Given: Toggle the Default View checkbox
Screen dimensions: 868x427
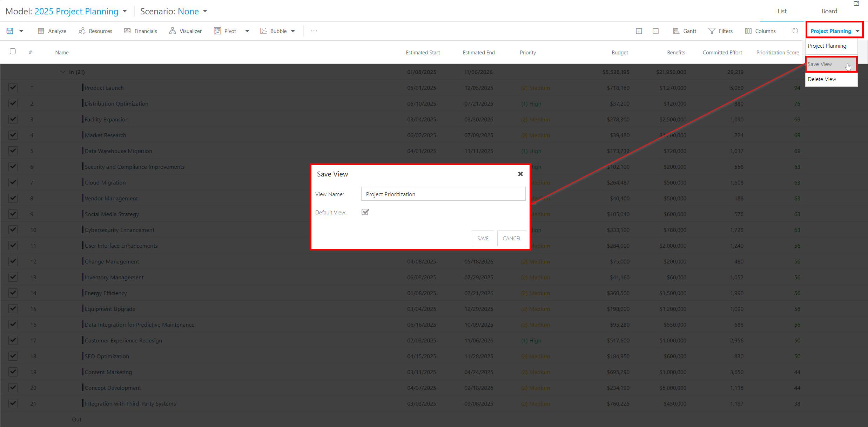Looking at the screenshot, I should pyautogui.click(x=365, y=212).
